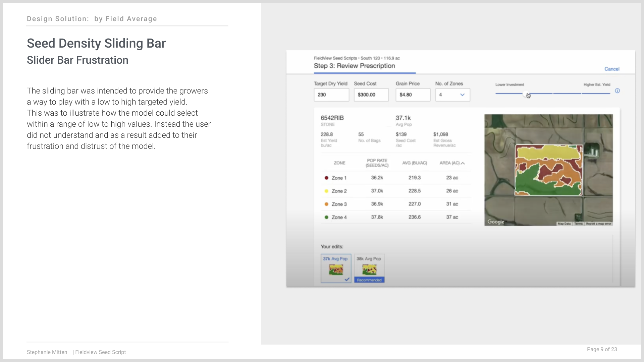644x362 pixels.
Task: Sort by the Area (AC) column arrow
Action: pos(463,163)
